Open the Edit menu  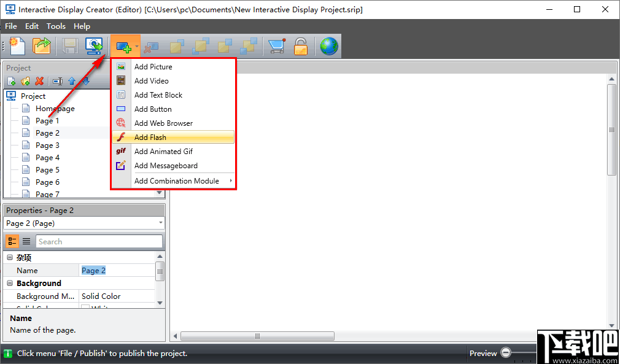(x=32, y=26)
